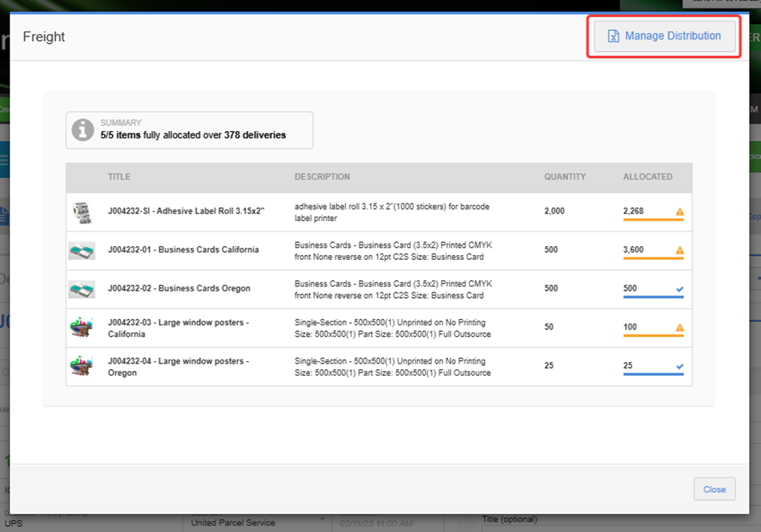
Task: Click quantity 50 for California posters
Action: click(549, 327)
